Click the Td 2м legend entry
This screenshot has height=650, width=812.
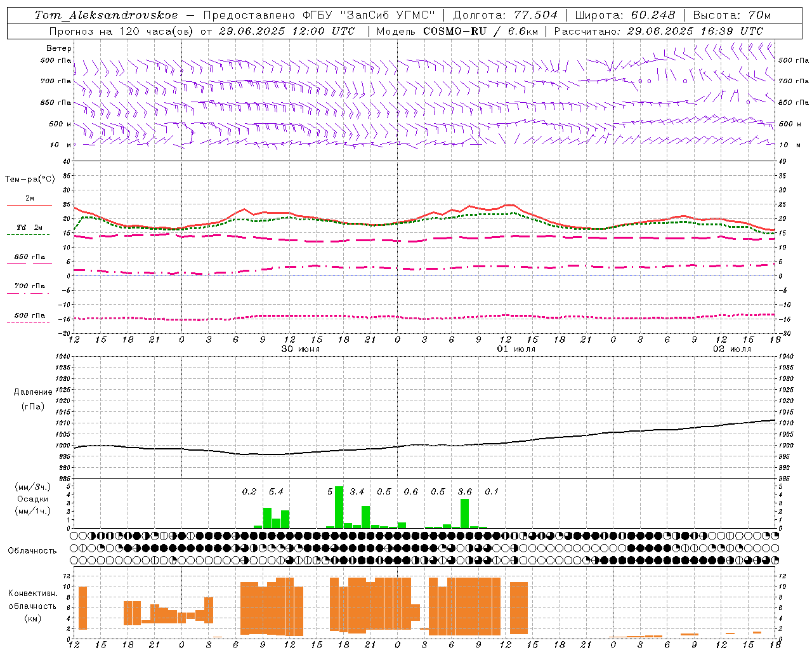[x=29, y=227]
